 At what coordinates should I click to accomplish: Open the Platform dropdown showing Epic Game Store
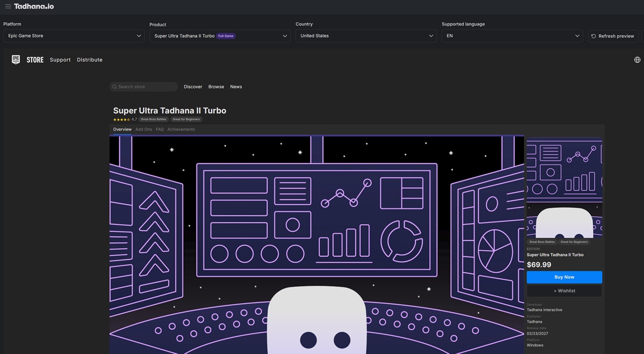74,36
